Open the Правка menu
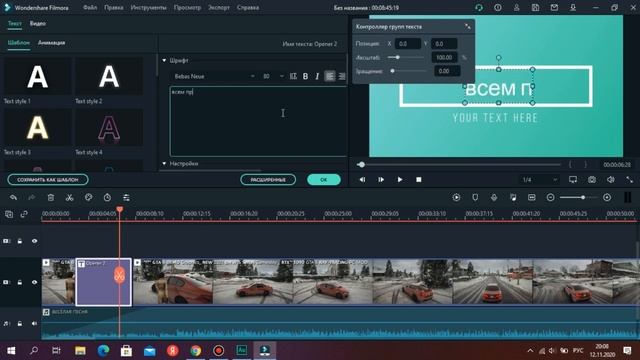640x360 pixels. click(x=113, y=7)
